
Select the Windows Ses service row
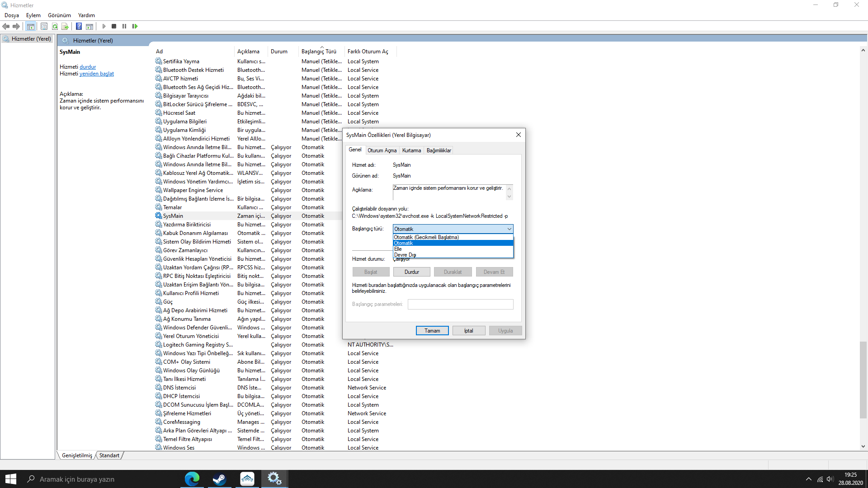179,448
